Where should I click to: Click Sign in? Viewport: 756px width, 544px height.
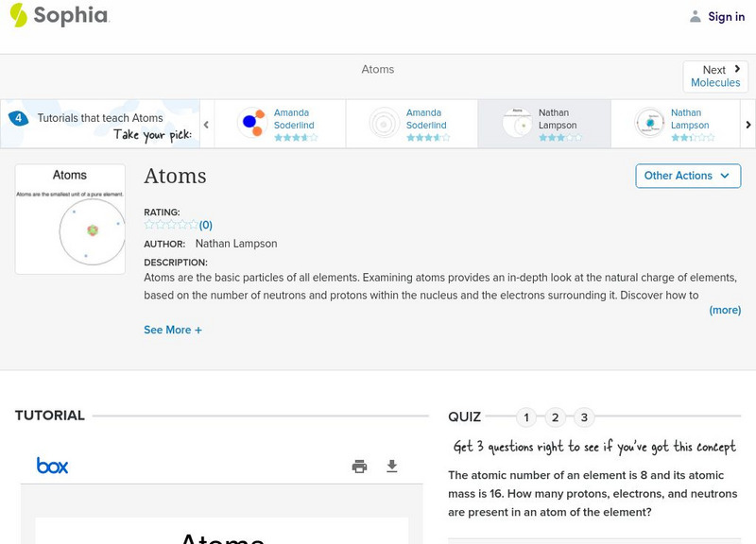(x=725, y=16)
